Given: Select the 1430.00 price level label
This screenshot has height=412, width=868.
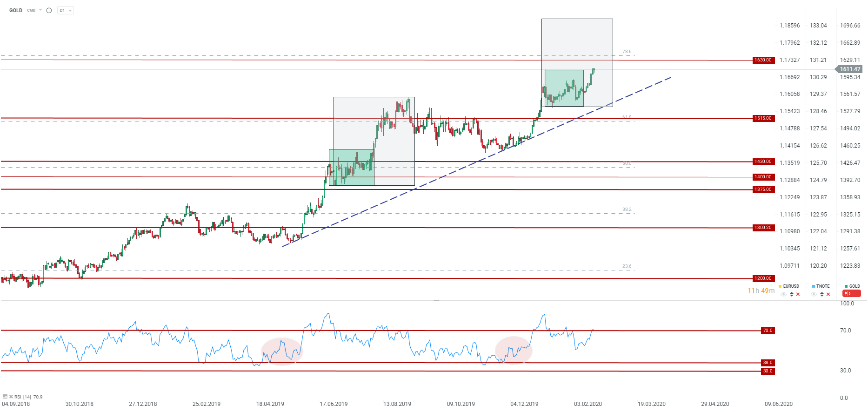Looking at the screenshot, I should 763,162.
